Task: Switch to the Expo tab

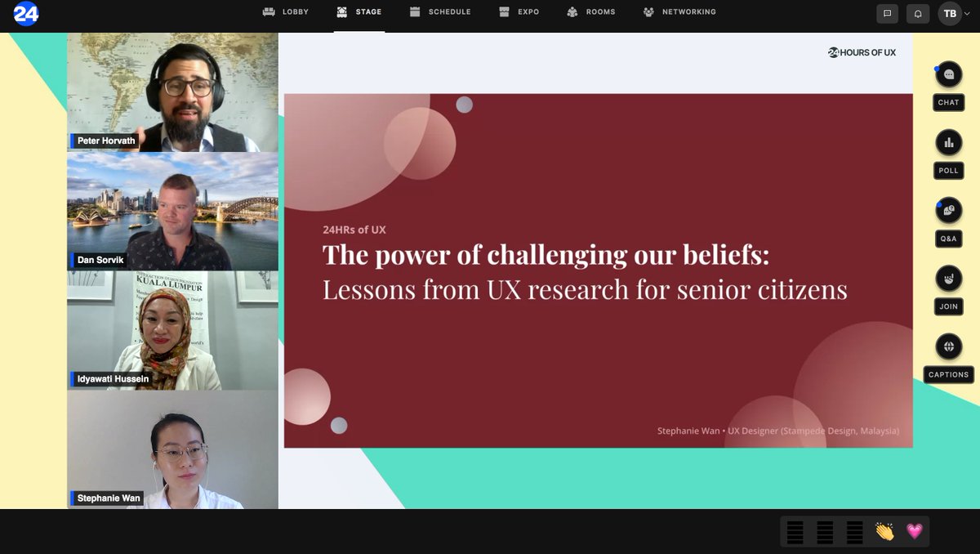Action: pyautogui.click(x=519, y=12)
